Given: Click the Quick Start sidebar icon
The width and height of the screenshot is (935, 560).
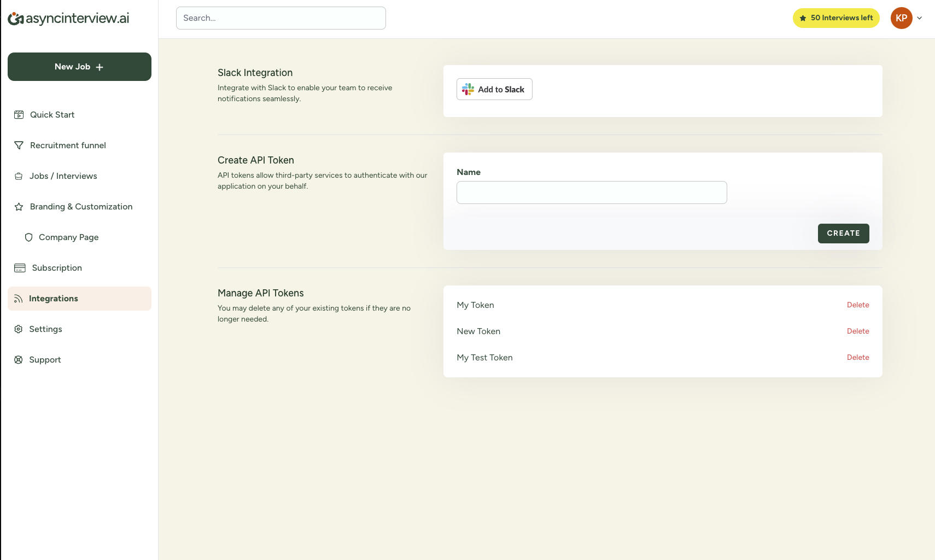Looking at the screenshot, I should click(x=19, y=115).
